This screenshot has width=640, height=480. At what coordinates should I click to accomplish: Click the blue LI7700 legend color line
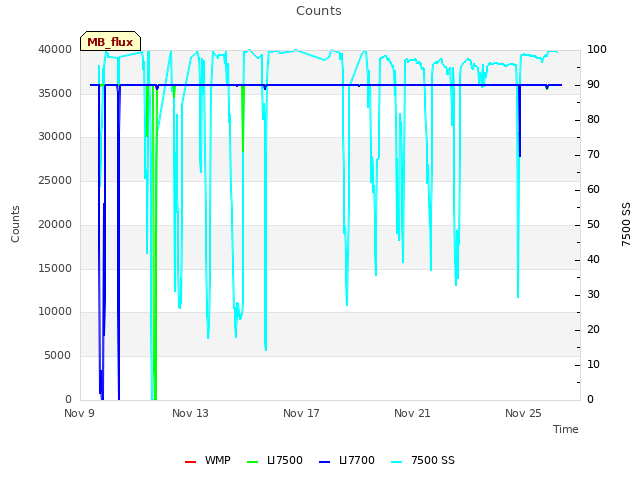click(x=324, y=462)
